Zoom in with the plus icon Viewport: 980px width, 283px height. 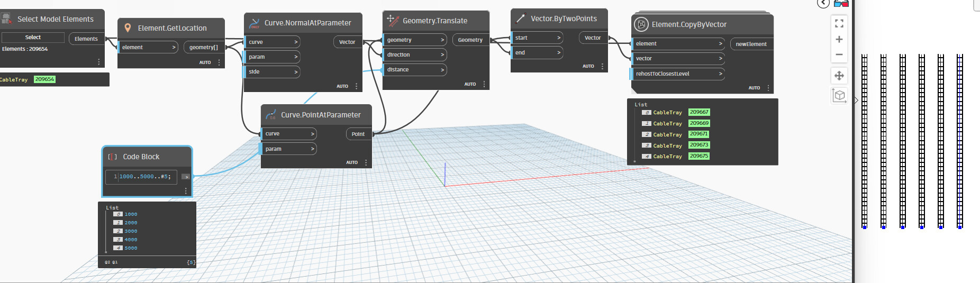tap(839, 39)
